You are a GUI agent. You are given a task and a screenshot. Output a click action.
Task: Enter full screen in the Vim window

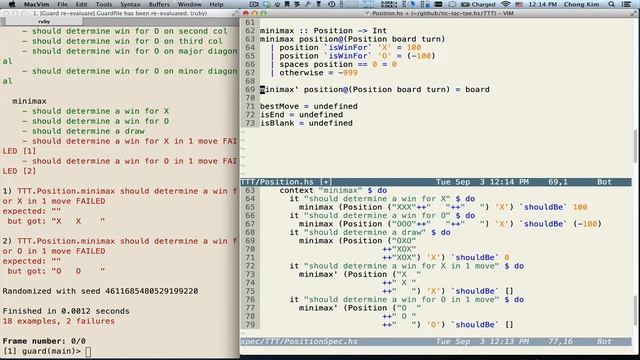[634, 13]
